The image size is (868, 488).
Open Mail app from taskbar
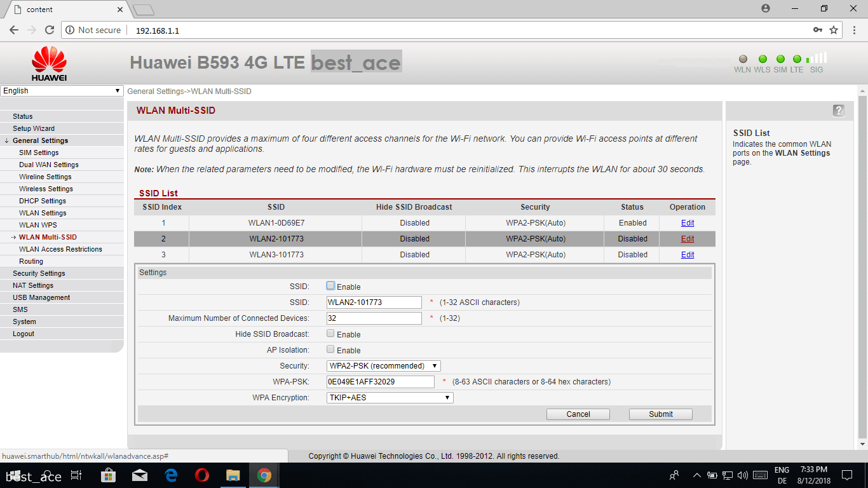pos(140,475)
